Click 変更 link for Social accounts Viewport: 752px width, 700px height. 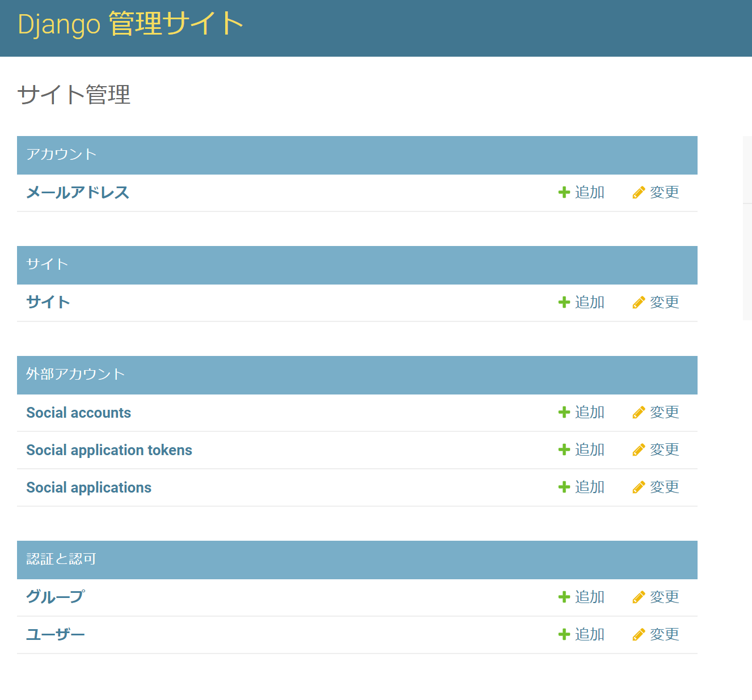pyautogui.click(x=664, y=413)
